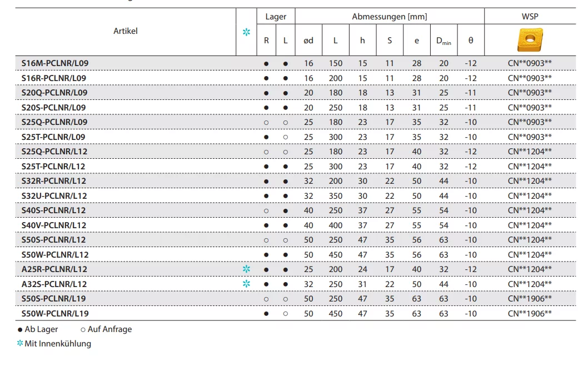Select the Artikel column header
Viewport: 588px width, 367px height.
click(x=126, y=31)
